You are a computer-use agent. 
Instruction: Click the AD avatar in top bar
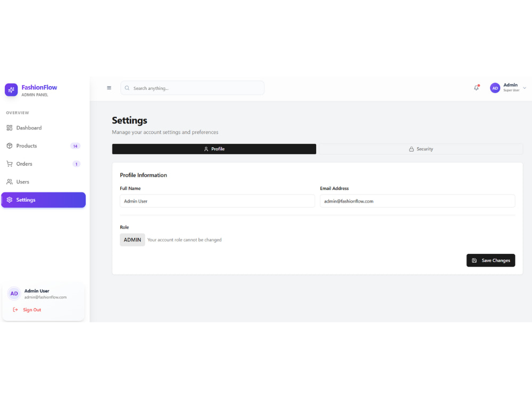point(495,88)
